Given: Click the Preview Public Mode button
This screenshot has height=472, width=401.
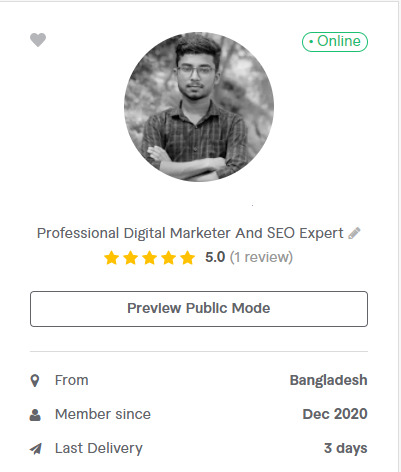Looking at the screenshot, I should [x=199, y=309].
